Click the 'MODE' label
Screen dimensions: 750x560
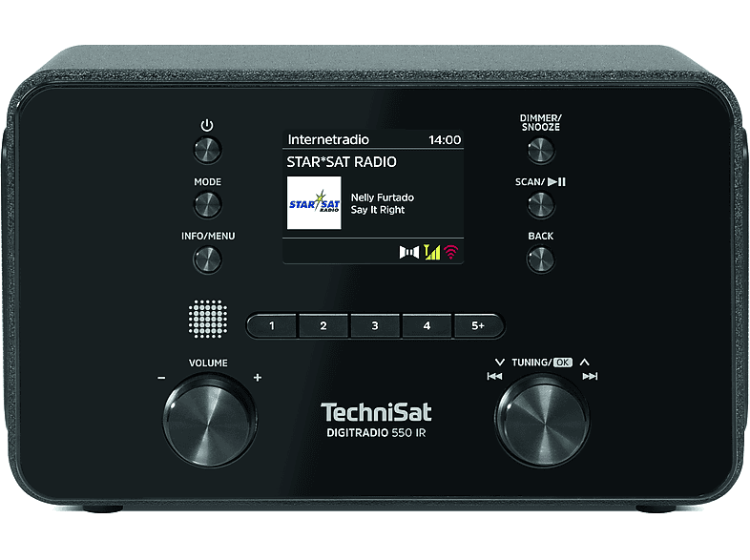point(208,181)
